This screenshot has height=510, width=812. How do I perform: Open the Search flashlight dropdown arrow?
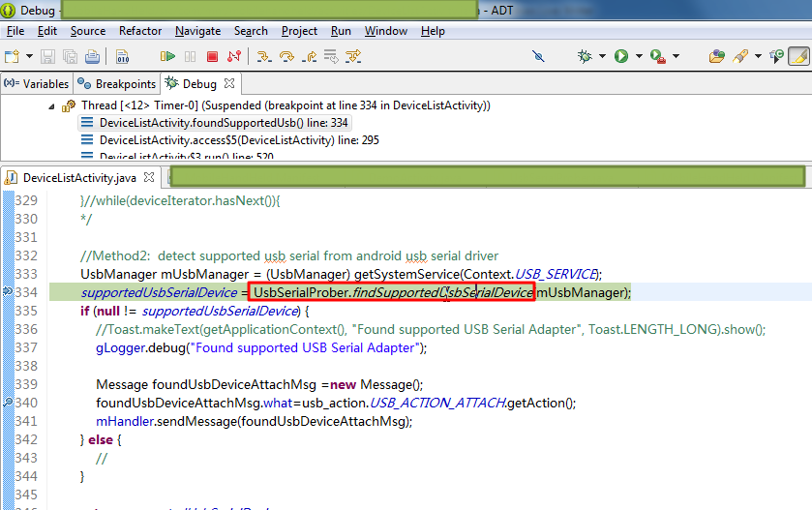tap(758, 56)
